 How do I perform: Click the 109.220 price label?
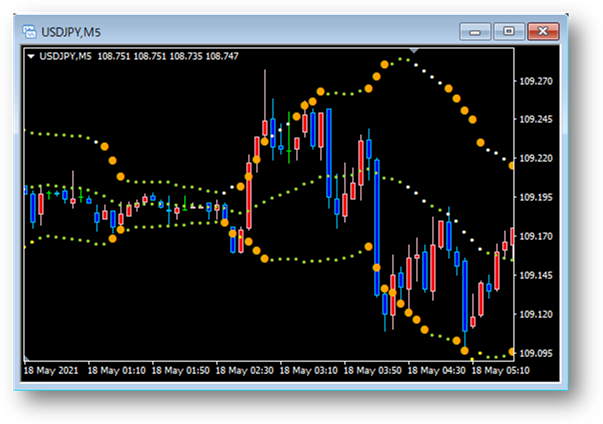pyautogui.click(x=536, y=158)
